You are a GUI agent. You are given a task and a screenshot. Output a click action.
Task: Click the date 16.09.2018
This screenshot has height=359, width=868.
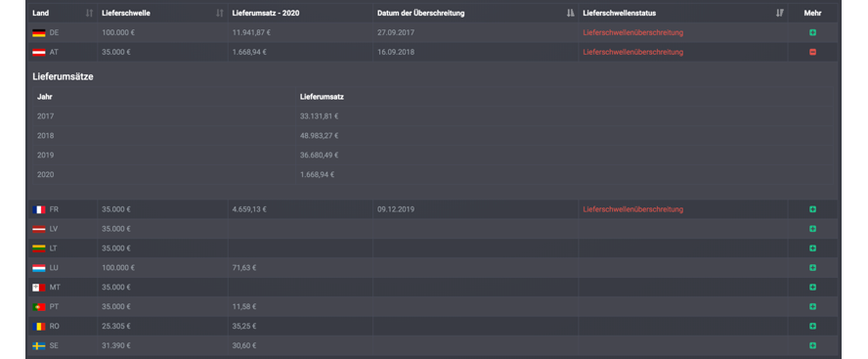coord(396,52)
